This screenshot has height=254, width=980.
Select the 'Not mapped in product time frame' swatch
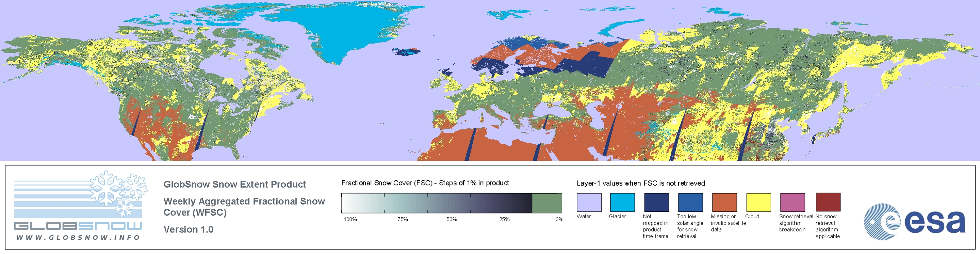tap(656, 202)
